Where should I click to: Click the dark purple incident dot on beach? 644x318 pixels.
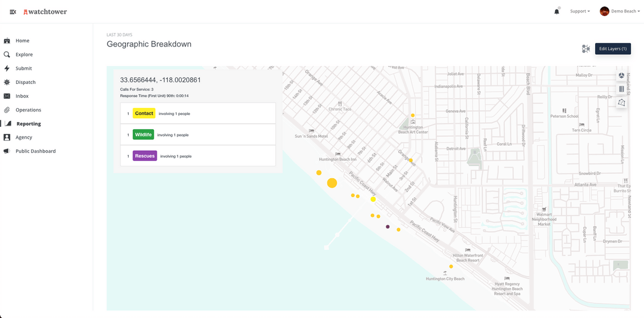tap(388, 226)
